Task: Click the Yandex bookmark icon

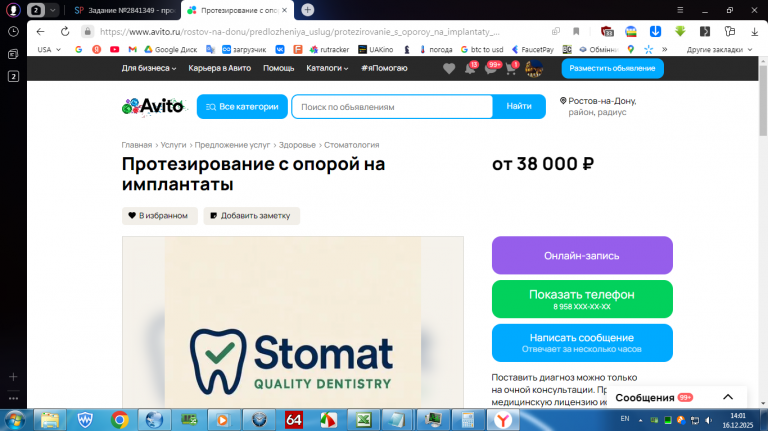Action: (96, 49)
